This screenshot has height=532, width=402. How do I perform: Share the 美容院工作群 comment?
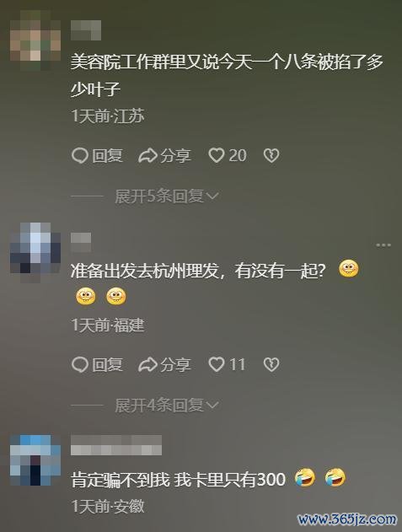pyautogui.click(x=165, y=156)
